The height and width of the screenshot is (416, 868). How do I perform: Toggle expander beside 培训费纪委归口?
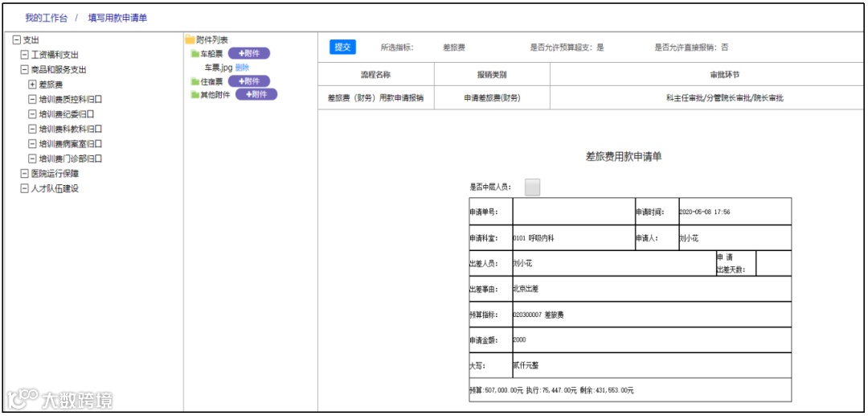click(x=32, y=114)
